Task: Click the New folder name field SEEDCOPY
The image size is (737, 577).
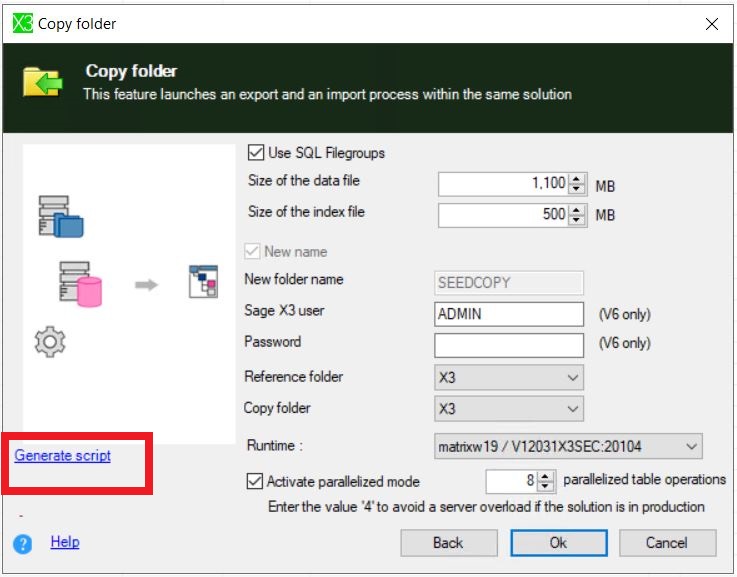Action: [509, 282]
